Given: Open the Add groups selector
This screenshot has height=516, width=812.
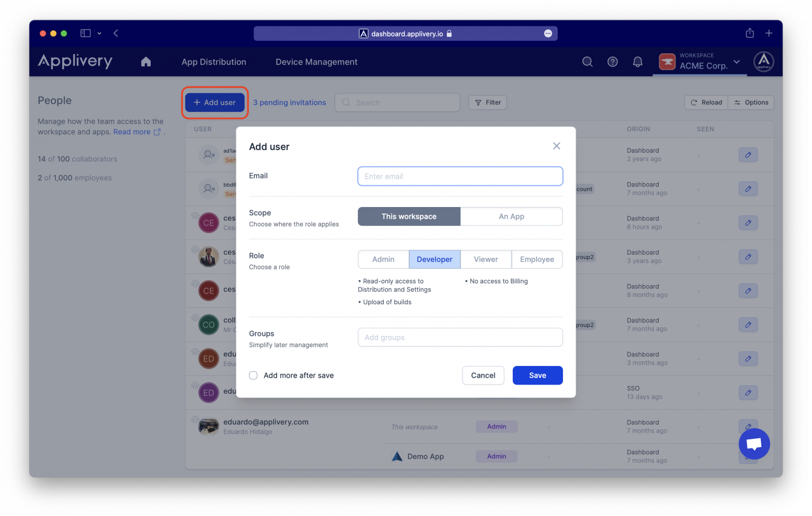Looking at the screenshot, I should (x=459, y=337).
